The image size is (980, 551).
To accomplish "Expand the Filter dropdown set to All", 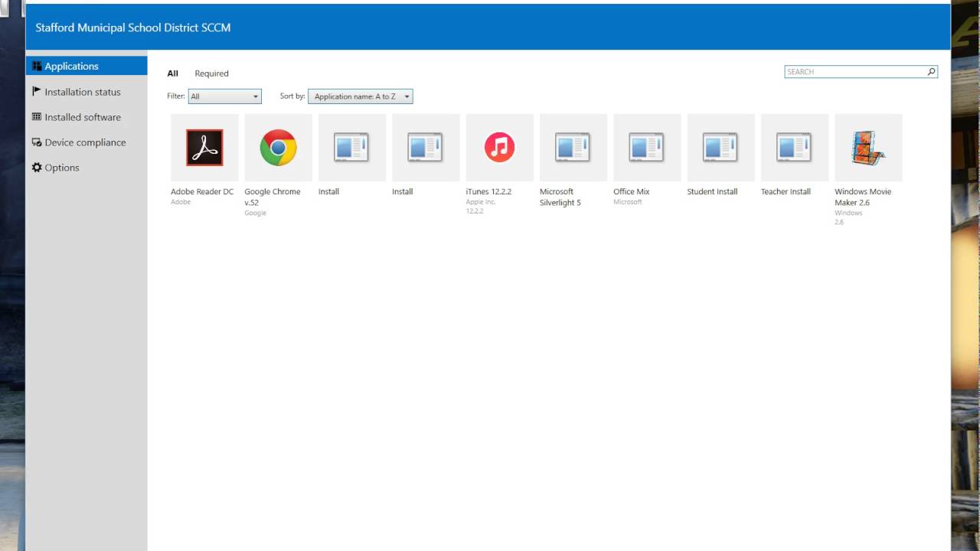I will (225, 96).
